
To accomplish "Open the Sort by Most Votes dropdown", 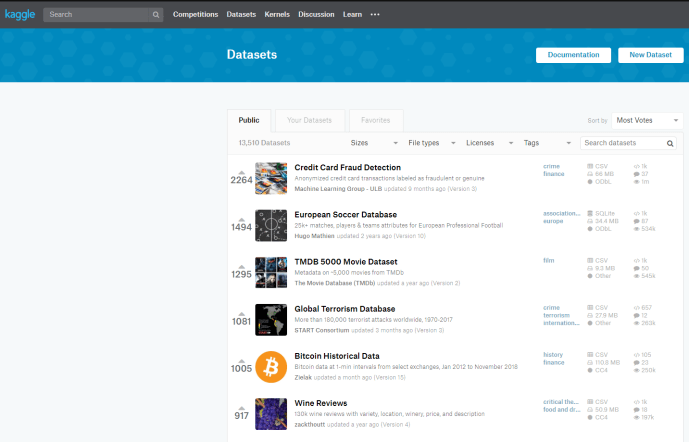I will pos(647,120).
